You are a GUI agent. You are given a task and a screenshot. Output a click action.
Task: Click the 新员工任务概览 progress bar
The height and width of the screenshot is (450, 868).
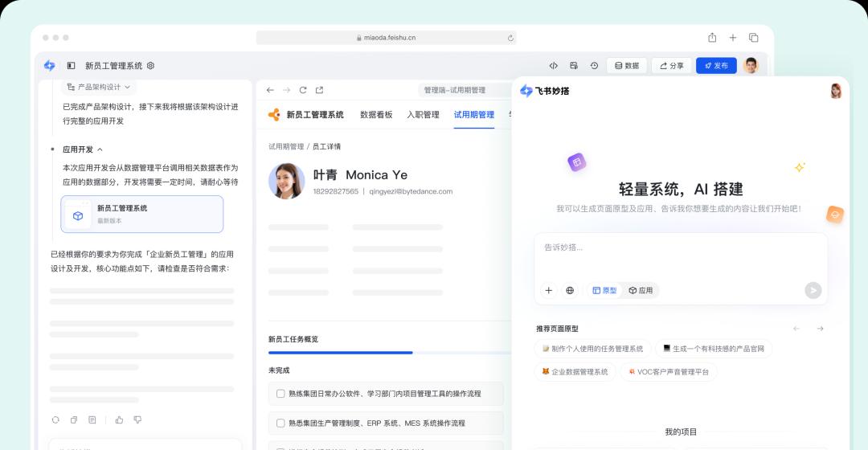click(x=390, y=353)
